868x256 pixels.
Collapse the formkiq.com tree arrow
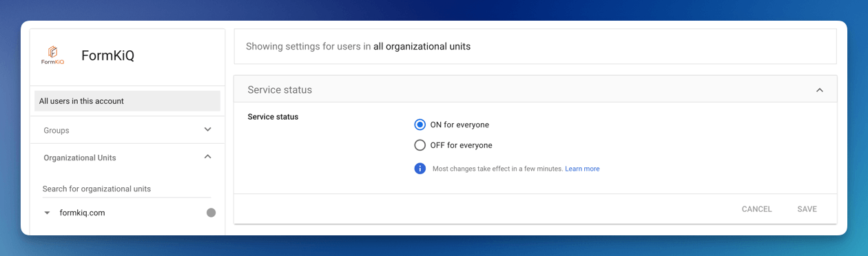click(47, 213)
